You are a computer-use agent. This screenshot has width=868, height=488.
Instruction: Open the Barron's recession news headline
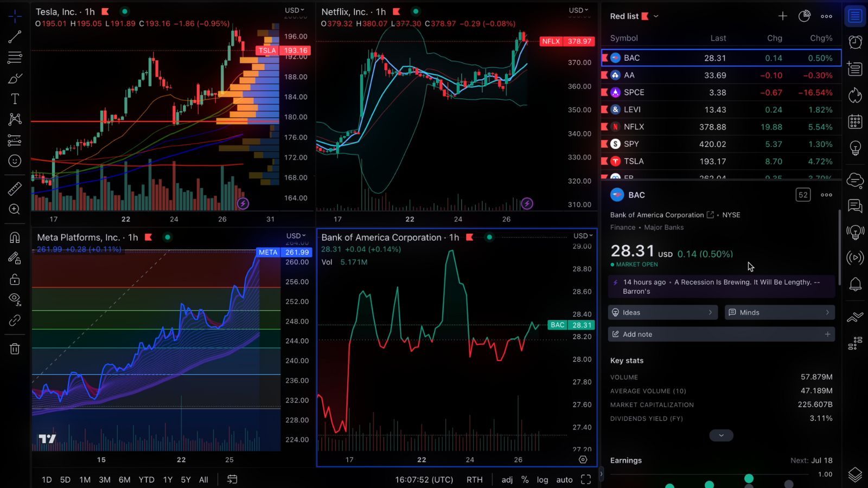[x=721, y=286]
